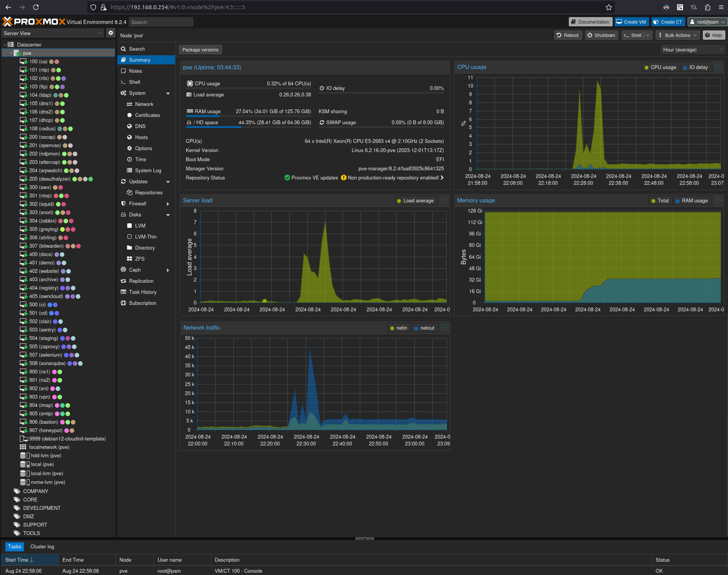The image size is (728, 575).
Task: Collapse the System menu section
Action: coord(168,93)
